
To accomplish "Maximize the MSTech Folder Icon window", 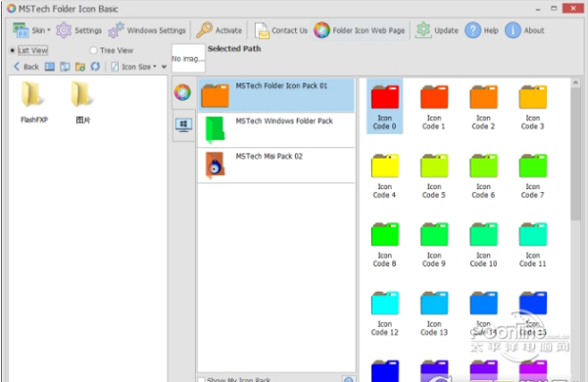I will click(x=554, y=8).
